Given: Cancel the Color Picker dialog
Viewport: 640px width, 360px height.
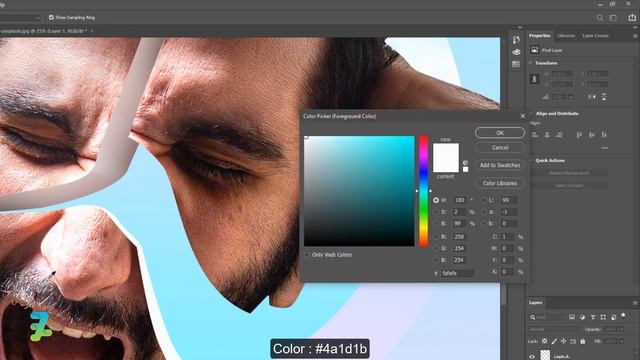Looking at the screenshot, I should pos(500,147).
